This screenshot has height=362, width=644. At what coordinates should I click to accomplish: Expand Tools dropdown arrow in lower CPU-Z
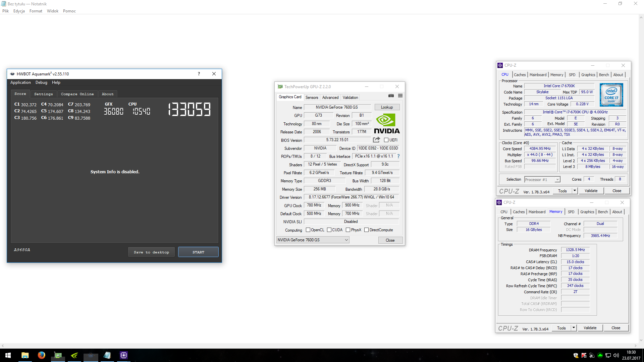[x=574, y=328]
